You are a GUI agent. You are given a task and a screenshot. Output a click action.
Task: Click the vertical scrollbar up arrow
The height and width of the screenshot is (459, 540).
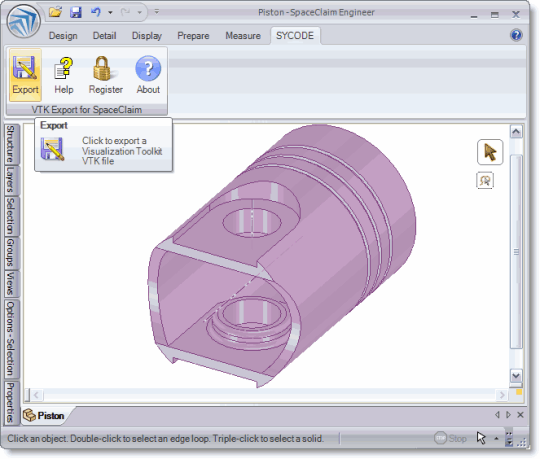pyautogui.click(x=516, y=131)
